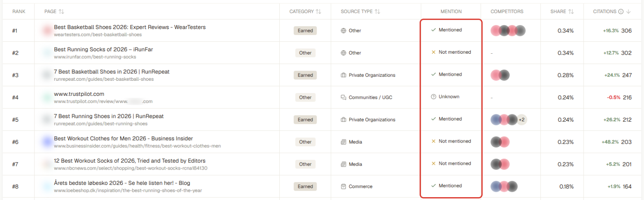
Task: Click the COMPETITORS column header
Action: click(507, 11)
